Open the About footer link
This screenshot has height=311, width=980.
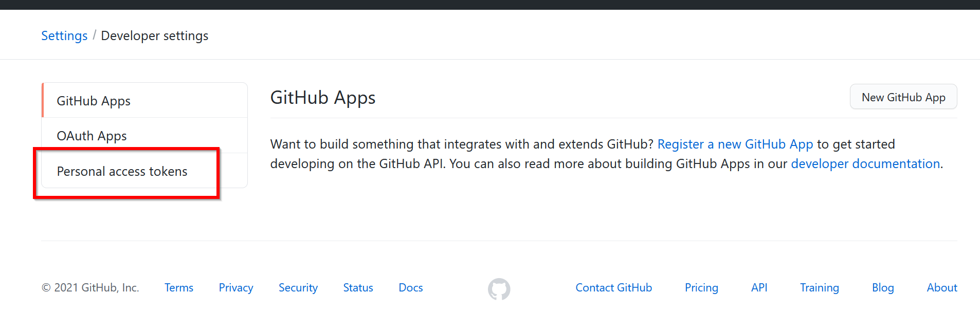[942, 287]
